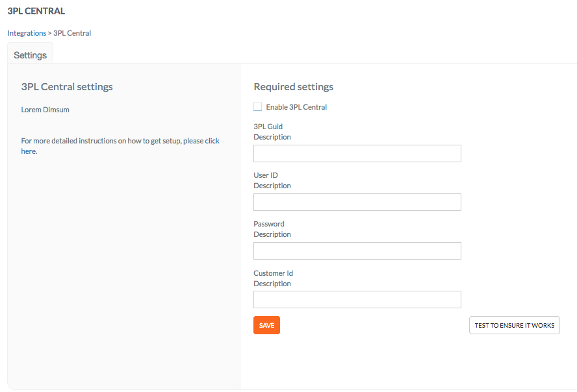Follow the 'click here' instructions link

click(212, 141)
